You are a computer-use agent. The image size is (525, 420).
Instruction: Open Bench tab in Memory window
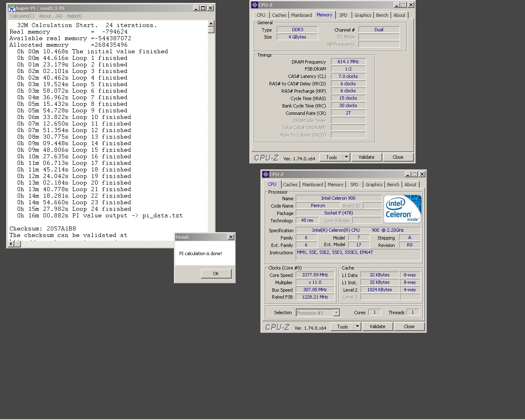(x=382, y=15)
